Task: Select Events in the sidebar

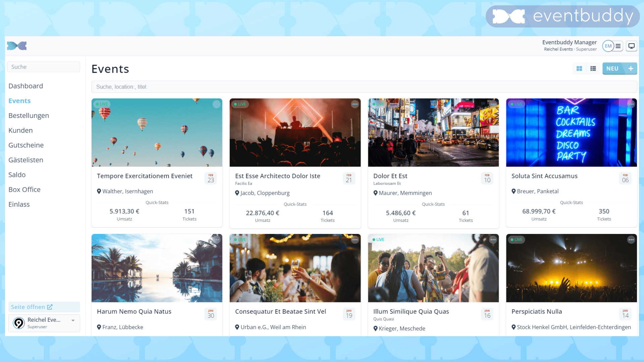Action: tap(19, 101)
